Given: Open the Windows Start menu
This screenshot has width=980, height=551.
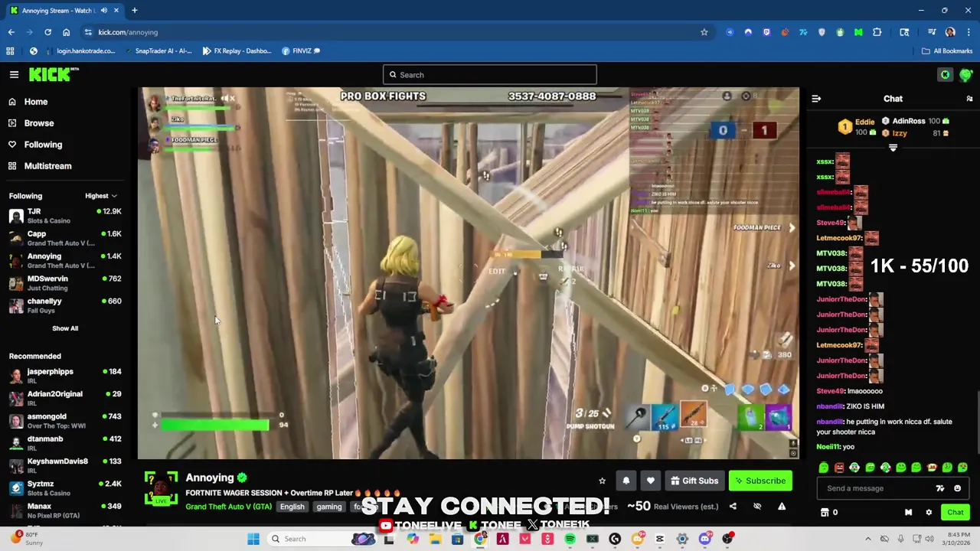Looking at the screenshot, I should pyautogui.click(x=253, y=539).
